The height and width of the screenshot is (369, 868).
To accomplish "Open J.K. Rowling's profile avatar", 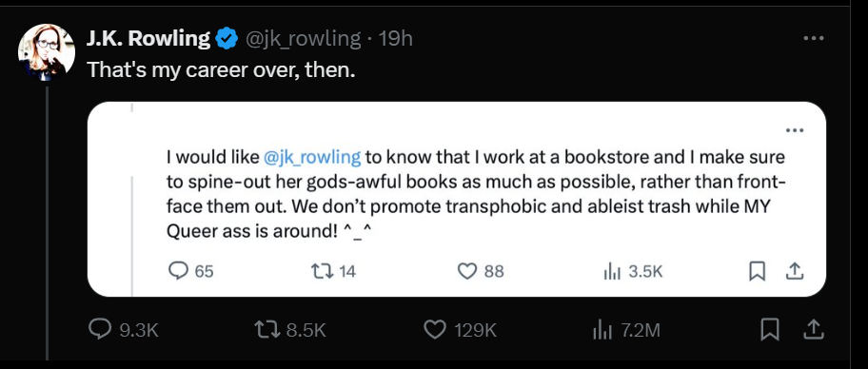I will tap(47, 52).
